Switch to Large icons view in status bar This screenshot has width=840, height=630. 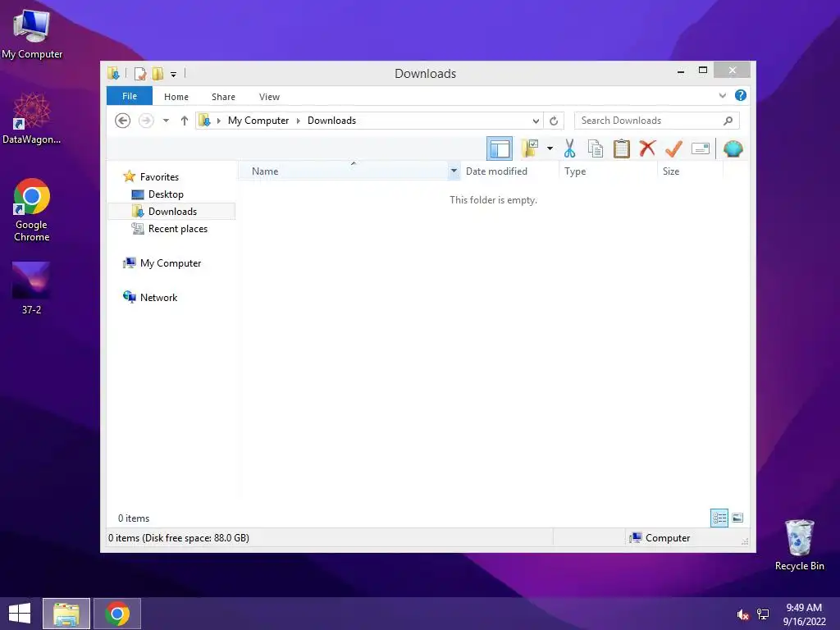pos(737,518)
